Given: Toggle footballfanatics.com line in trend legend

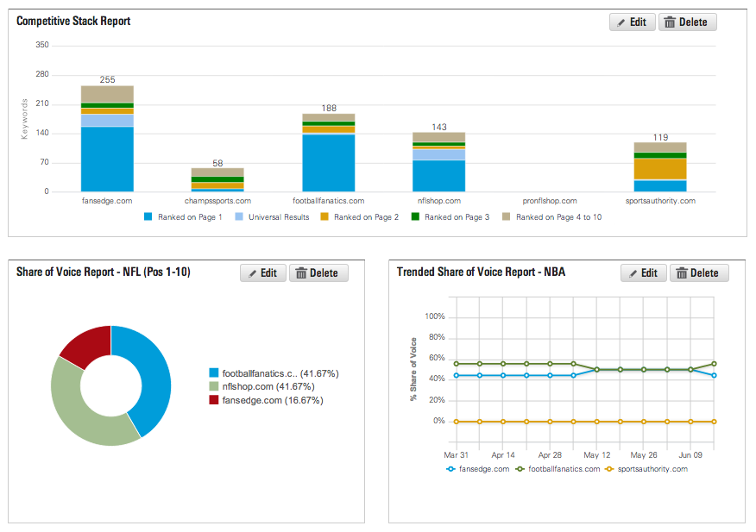Looking at the screenshot, I should 558,469.
